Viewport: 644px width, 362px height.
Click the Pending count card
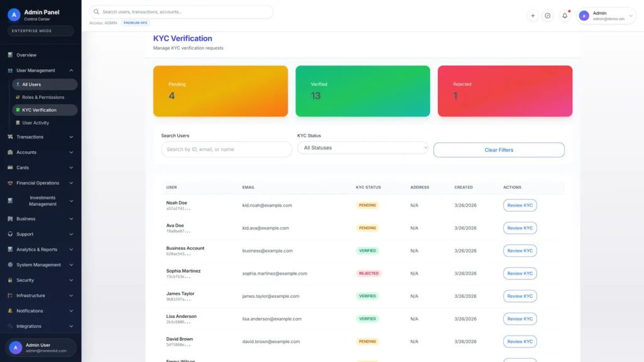(x=221, y=91)
